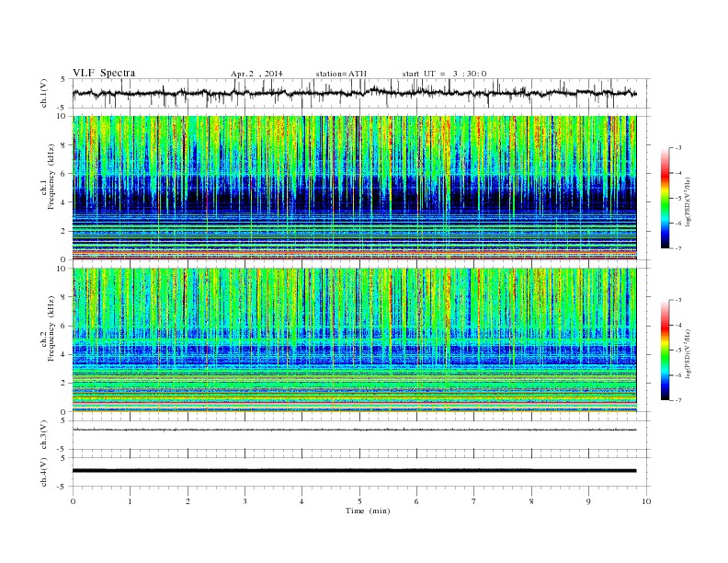
Task: Click the "6" kHz tick on ch.1 frequency axis
Action: [x=63, y=174]
